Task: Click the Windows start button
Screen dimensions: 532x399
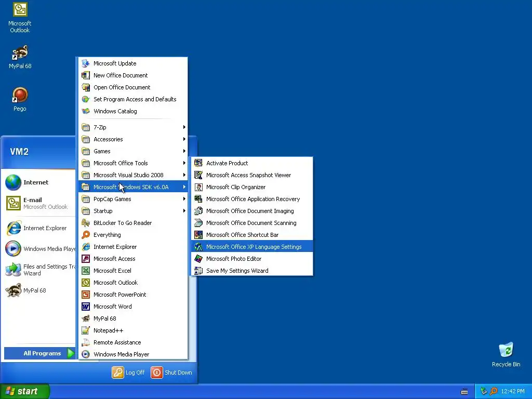Action: (x=24, y=391)
